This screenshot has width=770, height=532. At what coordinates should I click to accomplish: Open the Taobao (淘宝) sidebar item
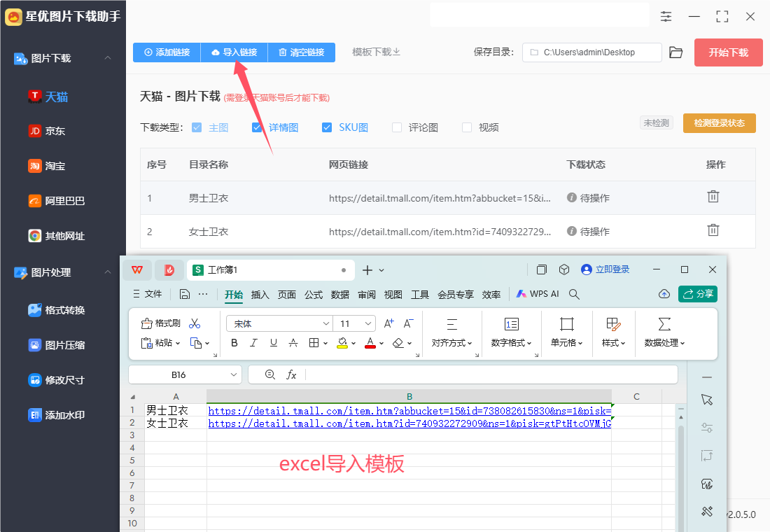coord(47,166)
